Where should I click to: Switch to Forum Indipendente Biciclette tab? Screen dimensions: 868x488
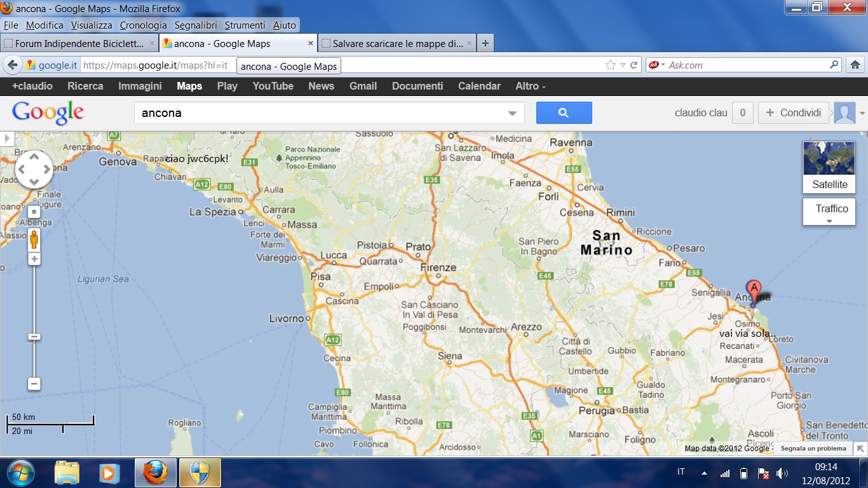pos(79,43)
